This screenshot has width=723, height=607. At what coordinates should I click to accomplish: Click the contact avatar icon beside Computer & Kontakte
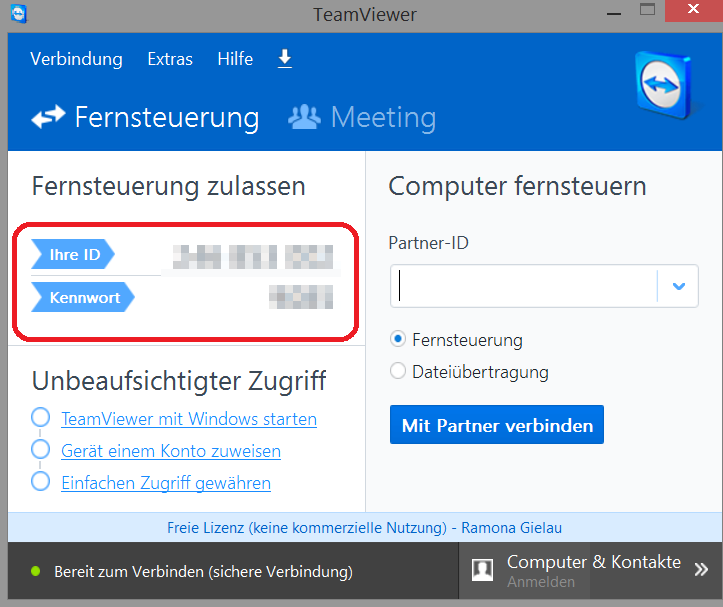click(483, 570)
